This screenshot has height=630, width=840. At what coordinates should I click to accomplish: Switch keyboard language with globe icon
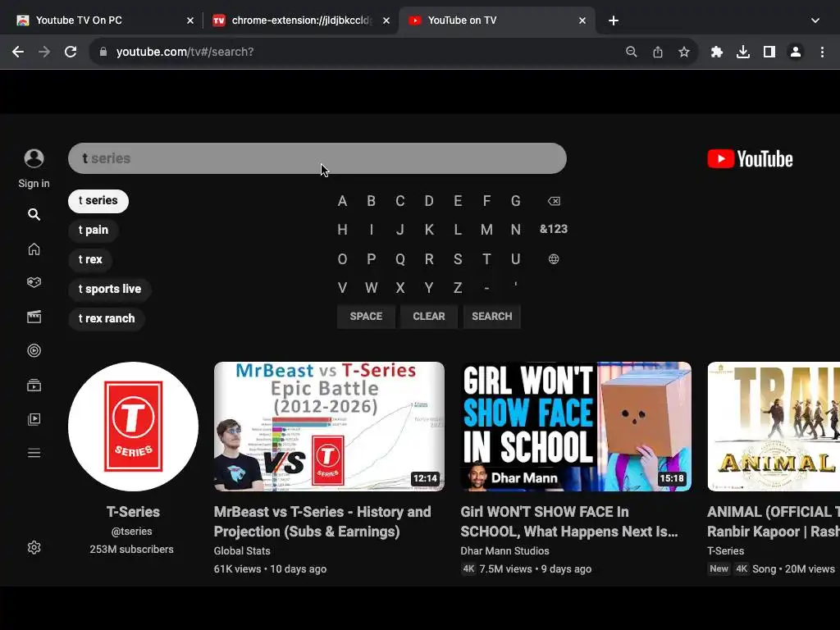tap(554, 259)
